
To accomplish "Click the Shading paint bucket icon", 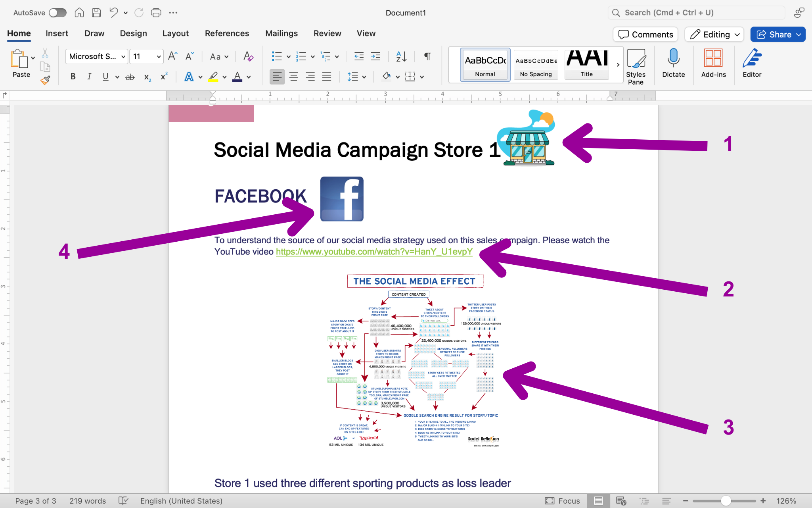I will coord(387,76).
